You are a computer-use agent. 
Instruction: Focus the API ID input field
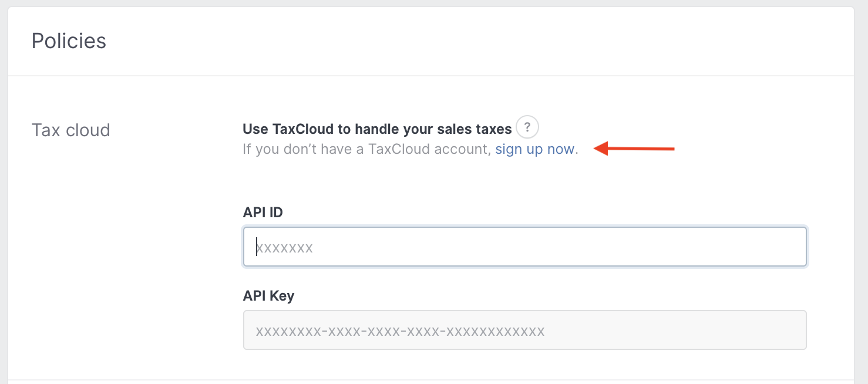(524, 247)
